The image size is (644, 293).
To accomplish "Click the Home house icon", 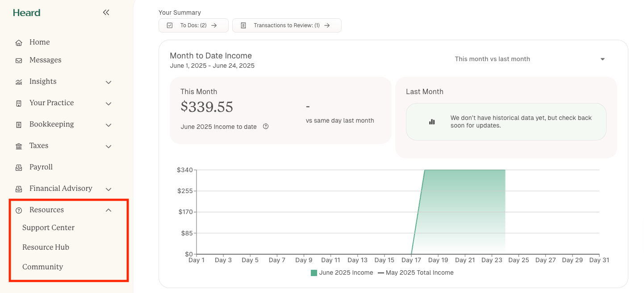I will point(19,43).
